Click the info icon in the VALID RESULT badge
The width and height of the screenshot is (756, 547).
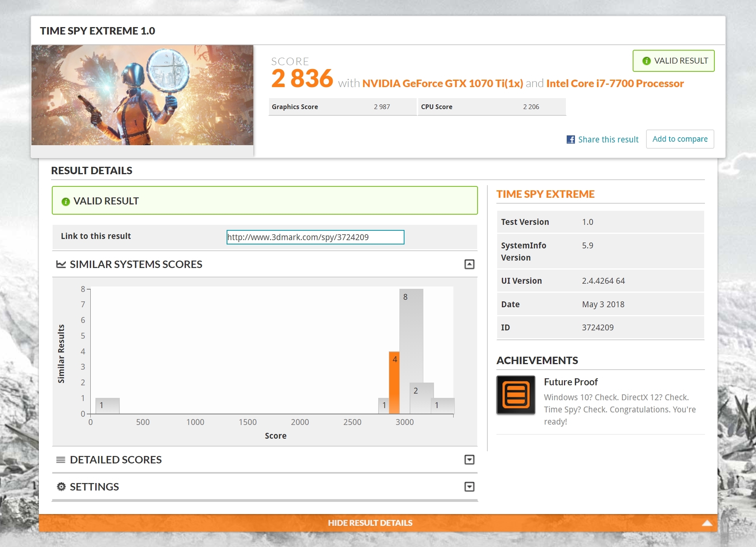646,61
